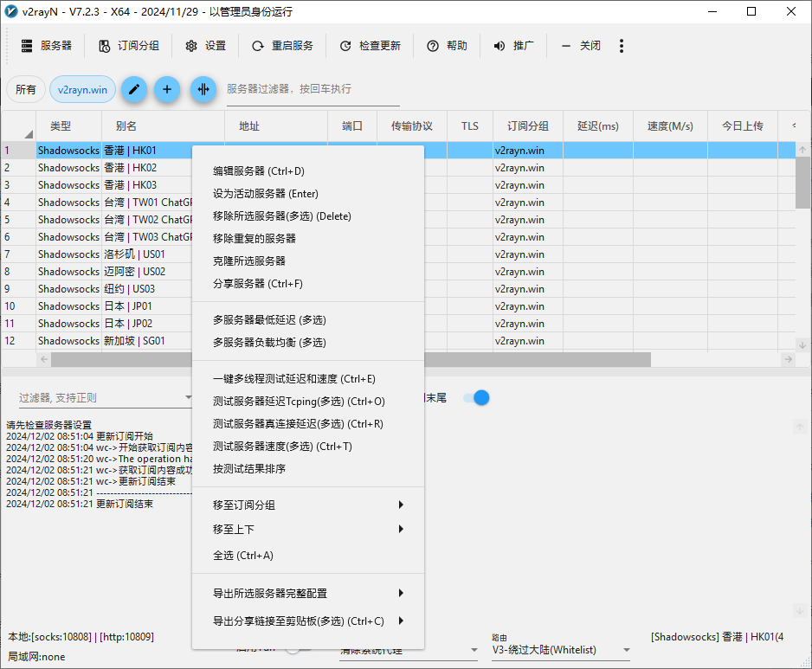
Task: Open the 帮助 help question icon
Action: click(x=433, y=46)
